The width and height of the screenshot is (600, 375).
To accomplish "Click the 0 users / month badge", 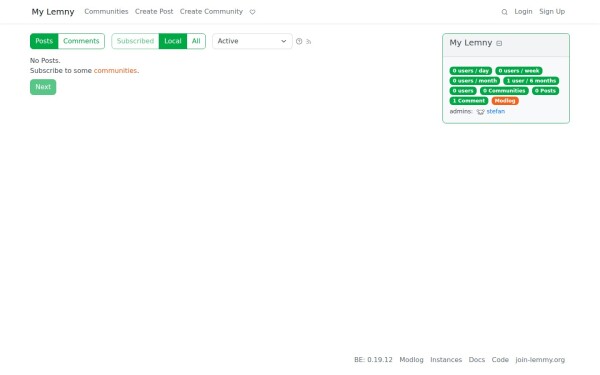I will [x=475, y=81].
